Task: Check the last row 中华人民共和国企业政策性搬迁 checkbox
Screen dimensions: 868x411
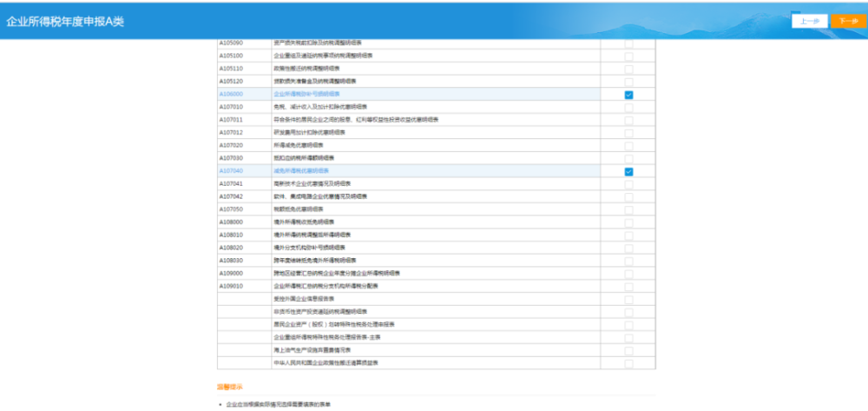Action: point(628,364)
